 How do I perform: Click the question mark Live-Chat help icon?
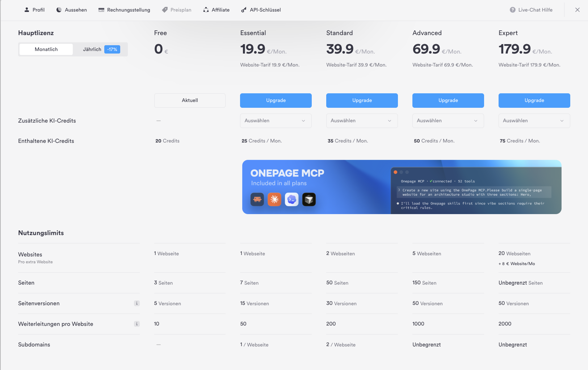[x=513, y=10]
